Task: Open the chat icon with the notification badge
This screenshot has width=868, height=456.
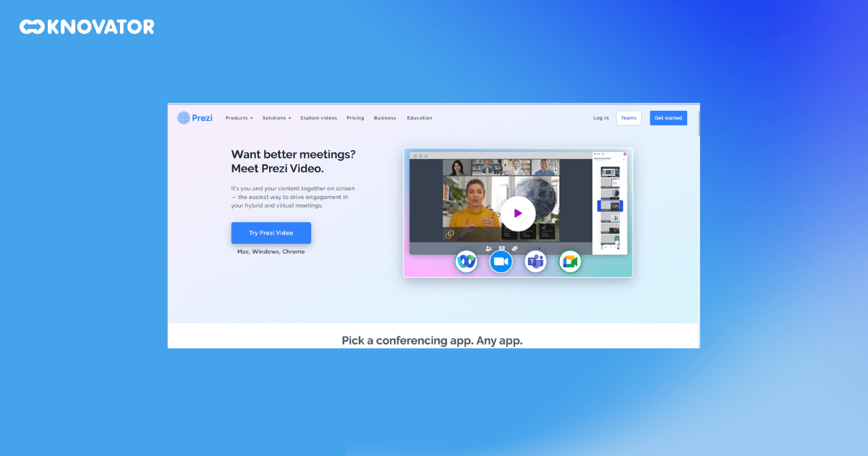Action: pos(514,247)
